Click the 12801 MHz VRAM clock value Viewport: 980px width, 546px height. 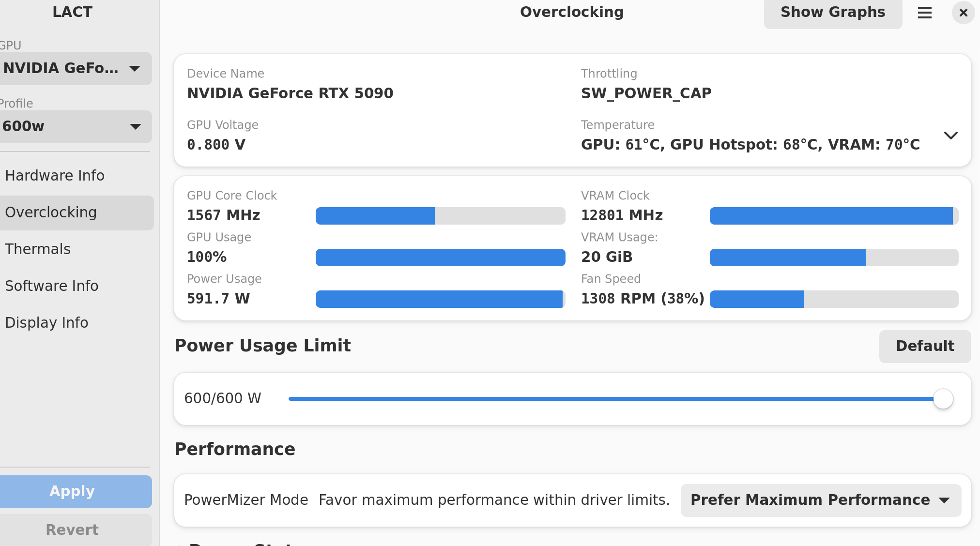pyautogui.click(x=622, y=215)
